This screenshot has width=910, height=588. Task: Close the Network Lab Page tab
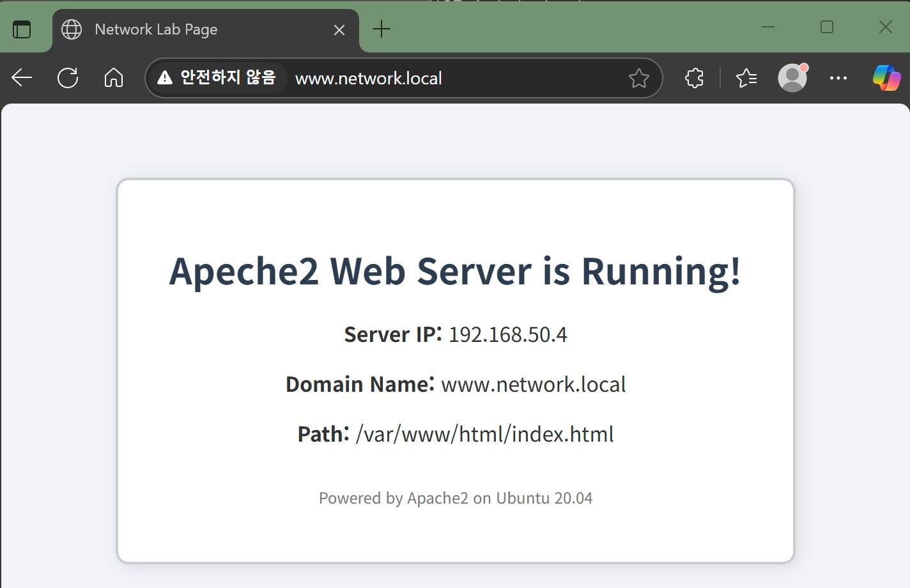pos(339,29)
